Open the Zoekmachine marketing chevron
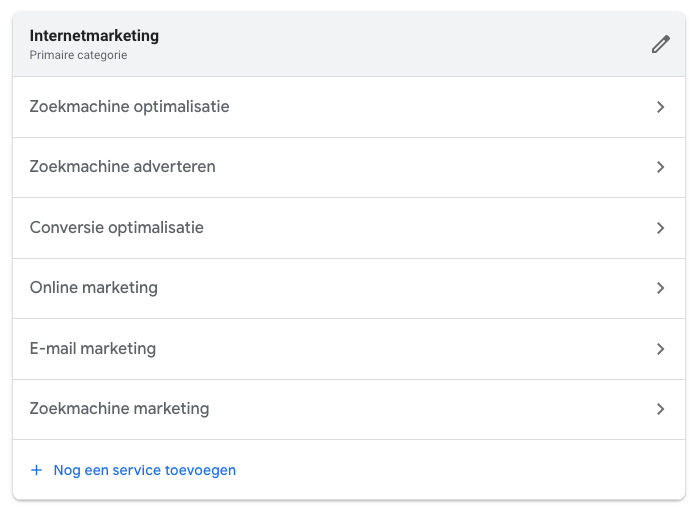 click(661, 409)
